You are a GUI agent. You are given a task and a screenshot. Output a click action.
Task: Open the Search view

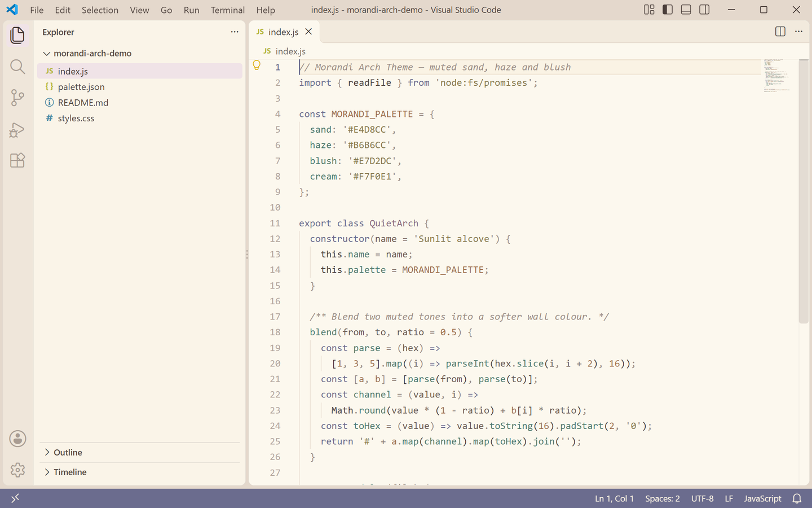click(x=17, y=67)
